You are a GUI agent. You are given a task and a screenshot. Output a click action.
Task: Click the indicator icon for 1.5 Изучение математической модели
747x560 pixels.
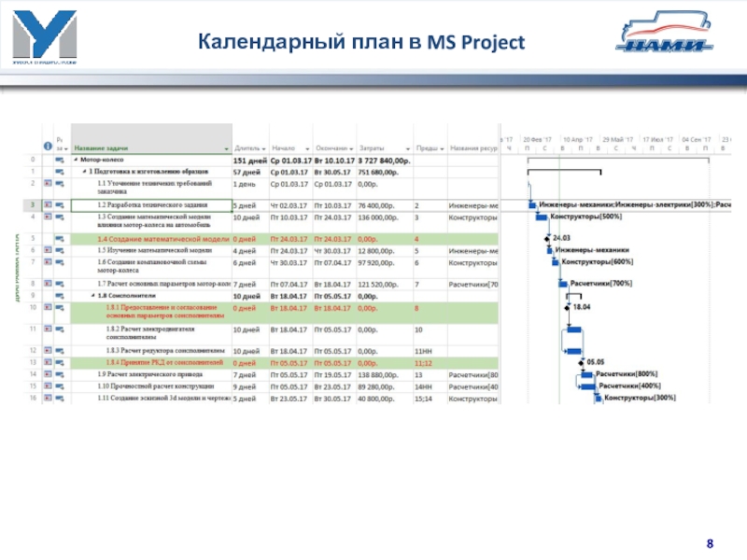(x=48, y=250)
